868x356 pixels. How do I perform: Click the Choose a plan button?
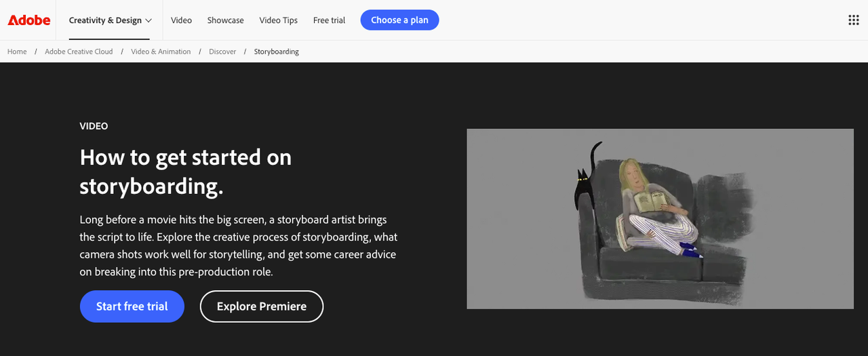click(x=399, y=20)
